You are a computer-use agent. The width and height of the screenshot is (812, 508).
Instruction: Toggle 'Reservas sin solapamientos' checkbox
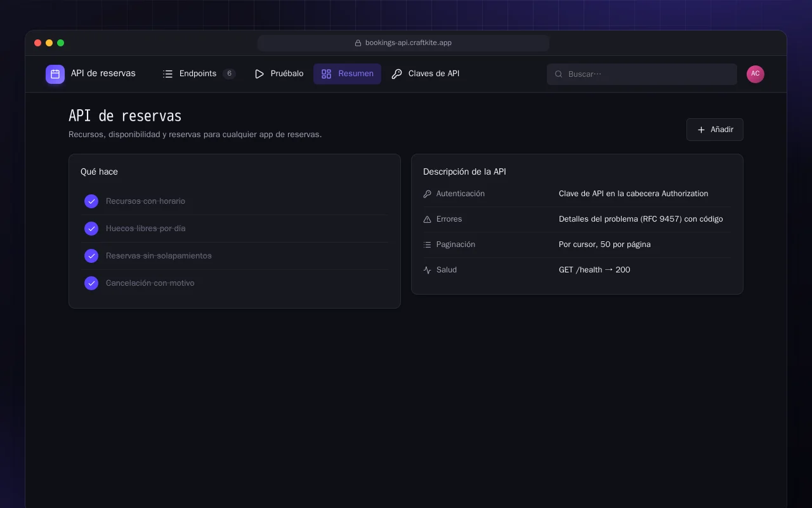tap(91, 256)
